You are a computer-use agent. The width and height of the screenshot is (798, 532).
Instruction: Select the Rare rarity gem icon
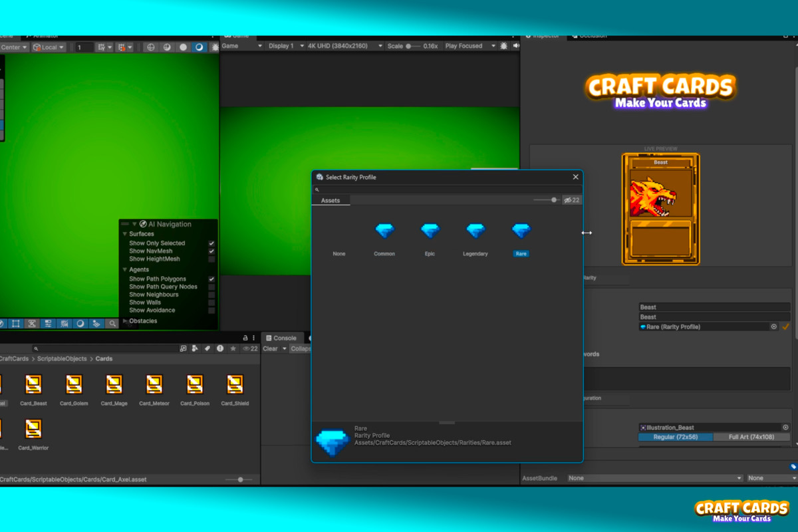coord(521,231)
